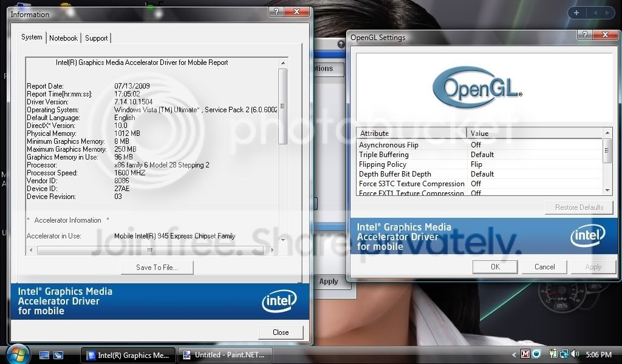Click the sidebar previous-page arrow
Image resolution: width=622 pixels, height=364 pixels.
coord(595,13)
